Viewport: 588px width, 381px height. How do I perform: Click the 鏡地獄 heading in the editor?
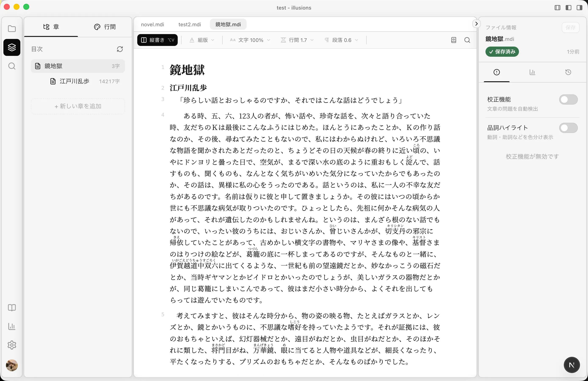(187, 70)
